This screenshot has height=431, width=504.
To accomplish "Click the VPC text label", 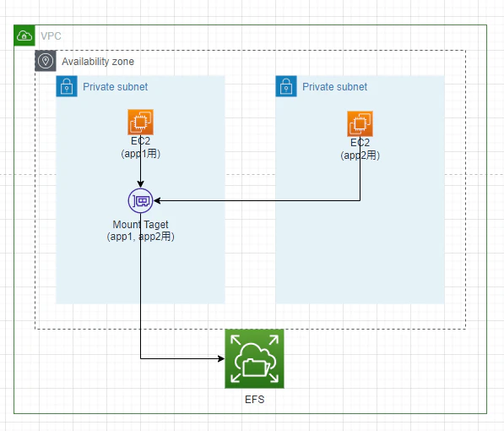I will pyautogui.click(x=51, y=35).
